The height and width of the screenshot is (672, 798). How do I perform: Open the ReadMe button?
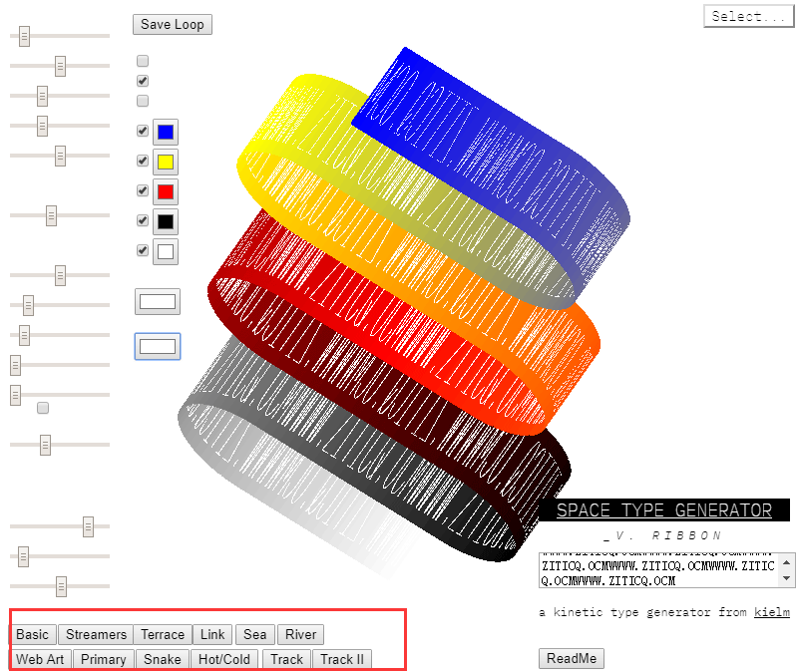point(571,658)
